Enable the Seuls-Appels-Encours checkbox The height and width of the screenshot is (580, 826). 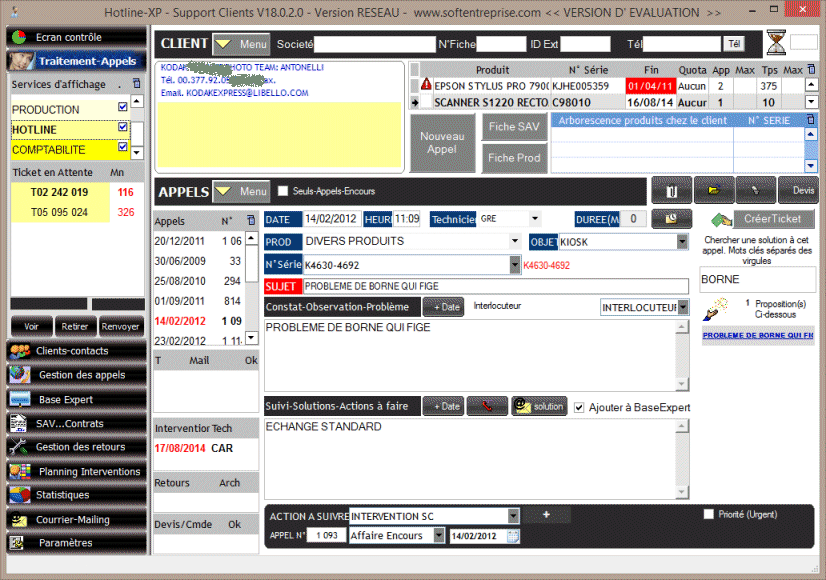(283, 191)
